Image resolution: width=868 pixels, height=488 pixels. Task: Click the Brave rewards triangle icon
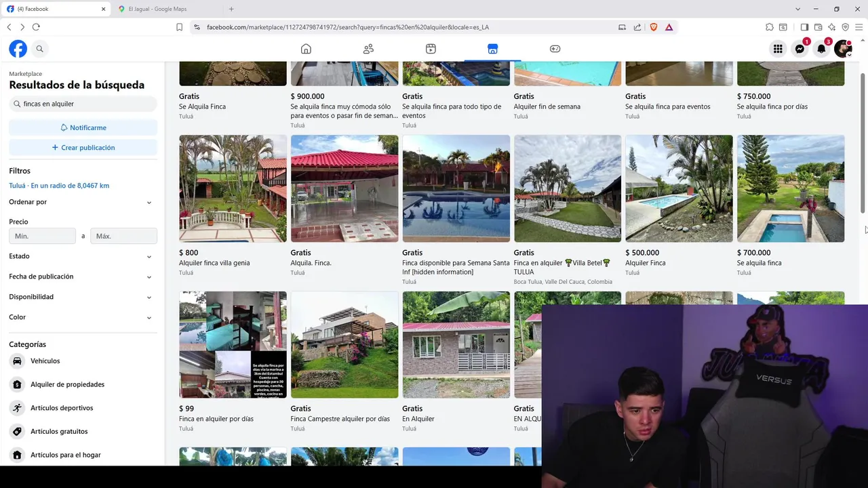click(669, 27)
